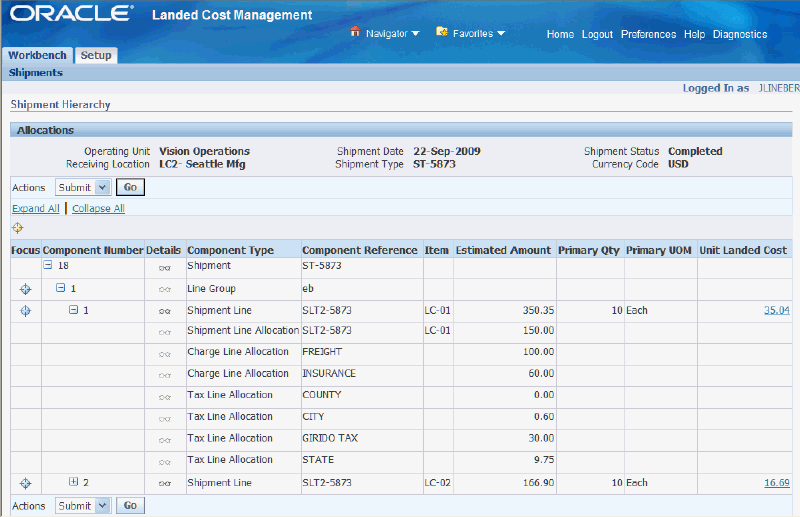Screen dimensions: 800x517
Task: View details of COUNTY tax allocation
Action: point(165,397)
